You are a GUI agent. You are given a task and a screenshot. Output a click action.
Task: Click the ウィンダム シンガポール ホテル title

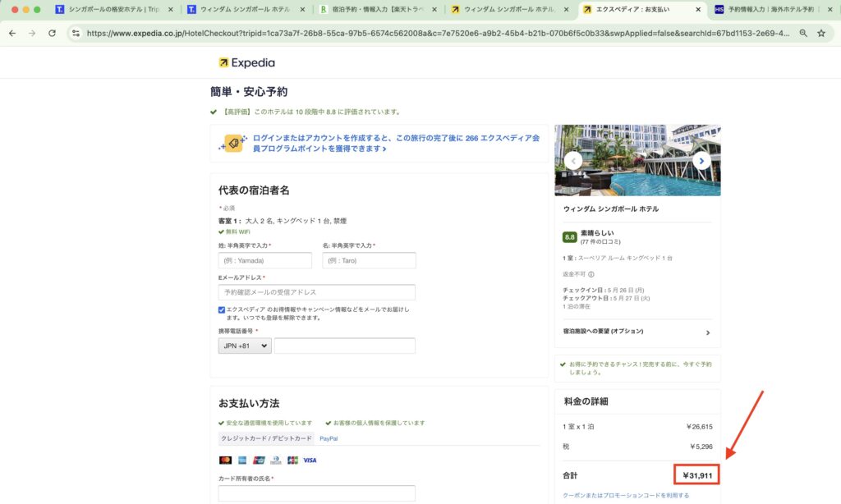pos(610,209)
